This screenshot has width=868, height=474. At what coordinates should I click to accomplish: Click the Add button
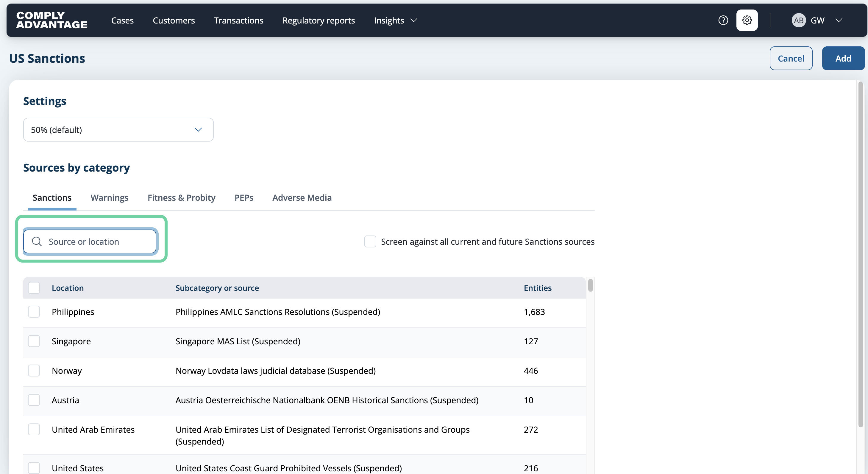[x=843, y=58]
